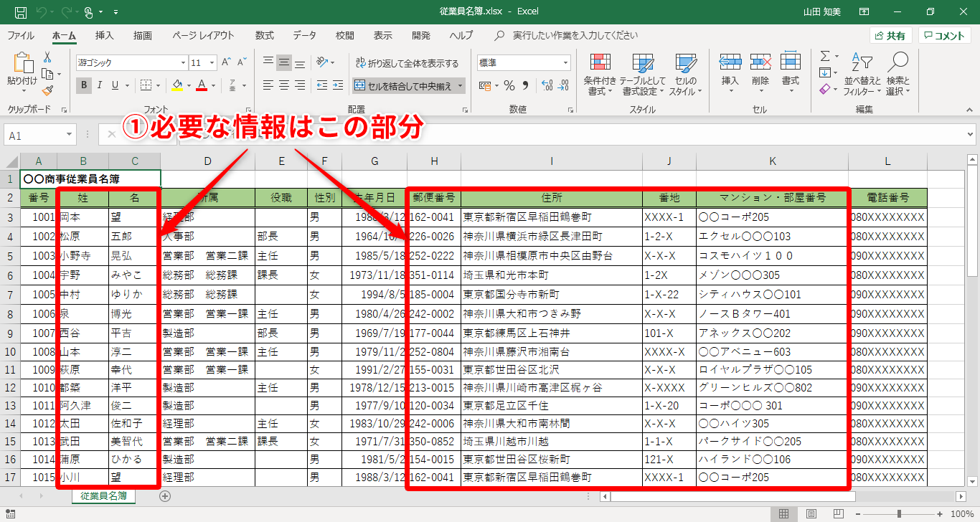Viewport: 980px width, 522px height.
Task: Align text left in the cell
Action: point(268,85)
